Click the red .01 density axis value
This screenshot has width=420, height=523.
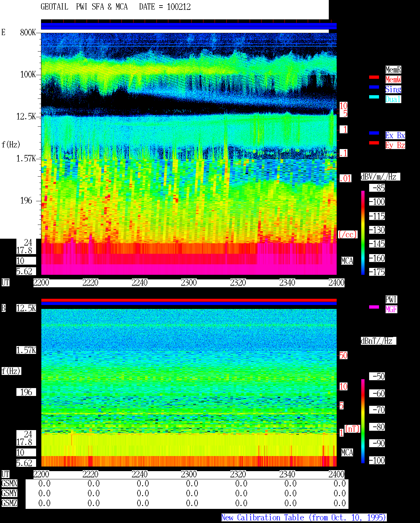click(x=346, y=179)
